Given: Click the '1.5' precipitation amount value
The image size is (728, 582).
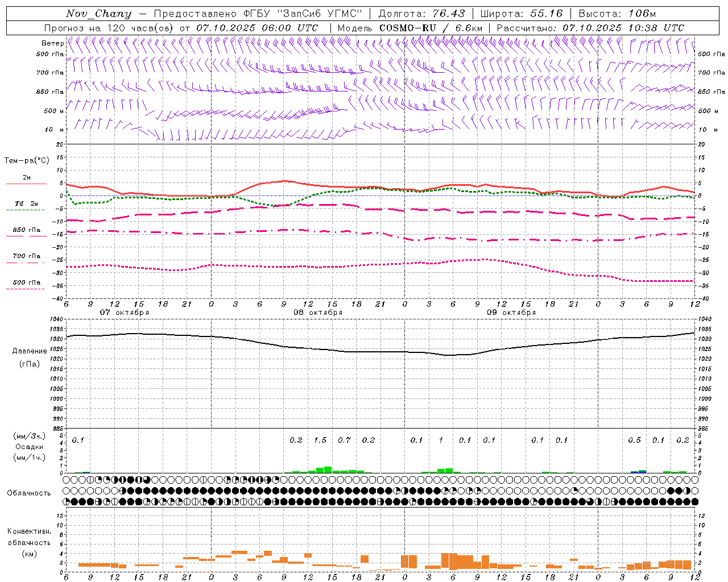Looking at the screenshot, I should (320, 440).
